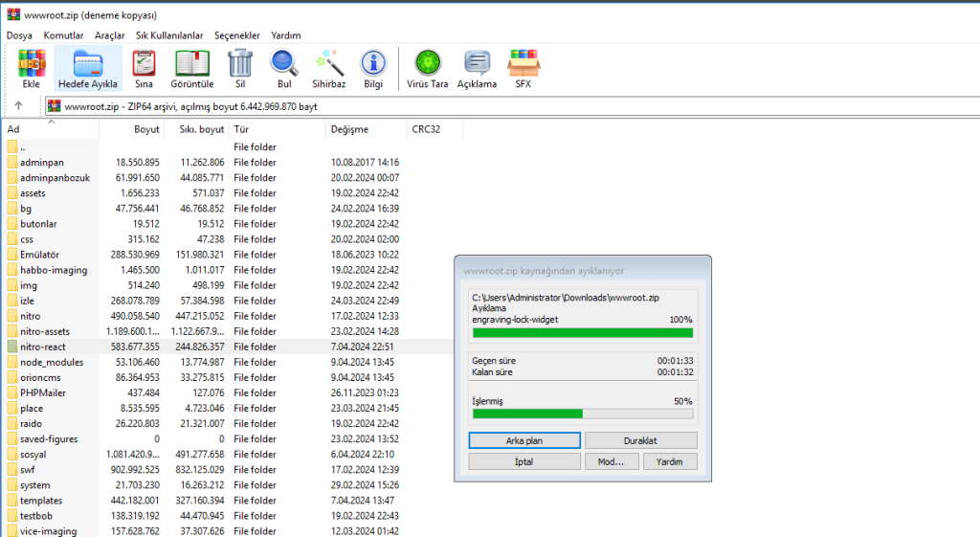Click the folder icon of adminpan
The width and height of the screenshot is (980, 537).
coord(11,162)
